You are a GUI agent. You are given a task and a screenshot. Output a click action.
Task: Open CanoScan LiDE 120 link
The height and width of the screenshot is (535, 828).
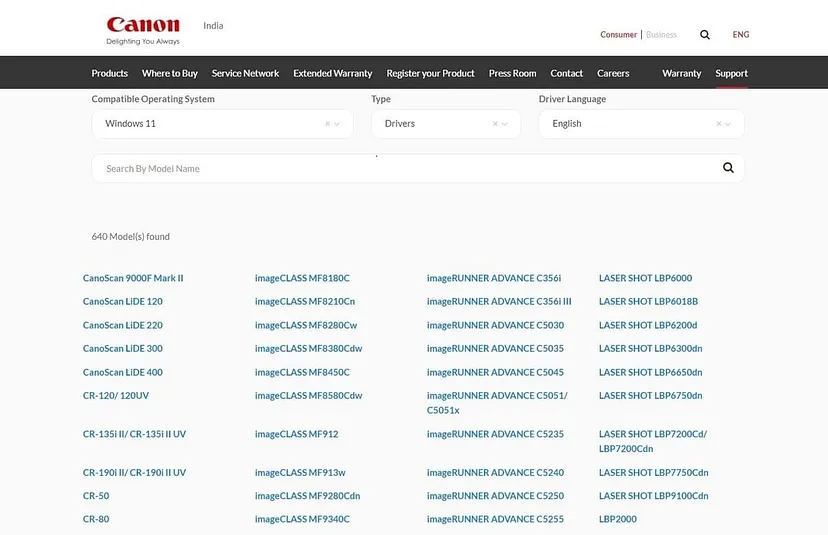coord(123,301)
